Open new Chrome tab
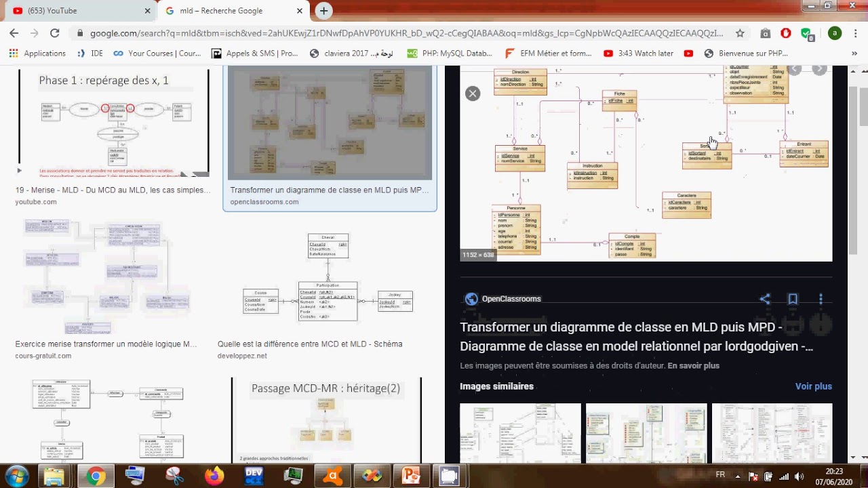Viewport: 868px width, 488px height. point(324,11)
